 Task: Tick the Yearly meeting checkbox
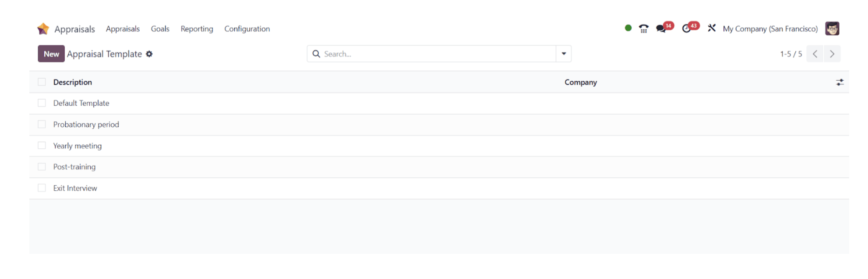[42, 146]
